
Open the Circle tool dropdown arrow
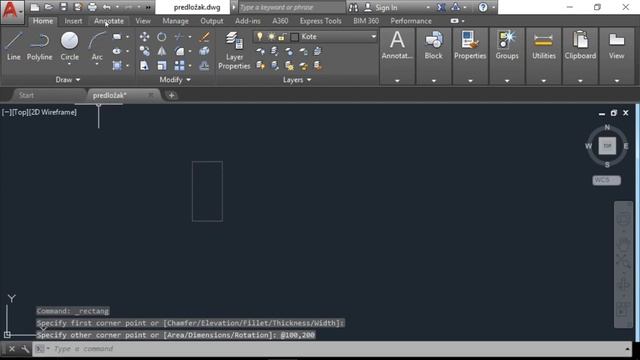tap(69, 64)
